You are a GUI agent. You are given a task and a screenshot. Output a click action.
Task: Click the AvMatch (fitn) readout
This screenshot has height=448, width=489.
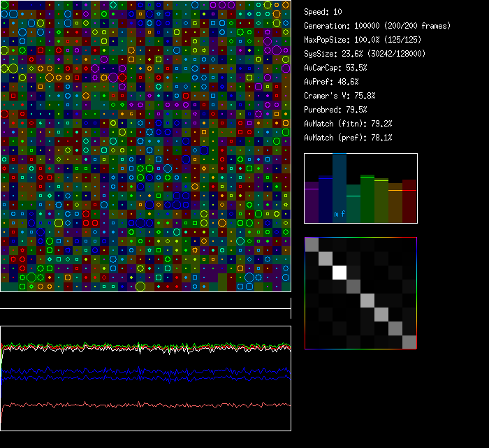click(x=348, y=124)
